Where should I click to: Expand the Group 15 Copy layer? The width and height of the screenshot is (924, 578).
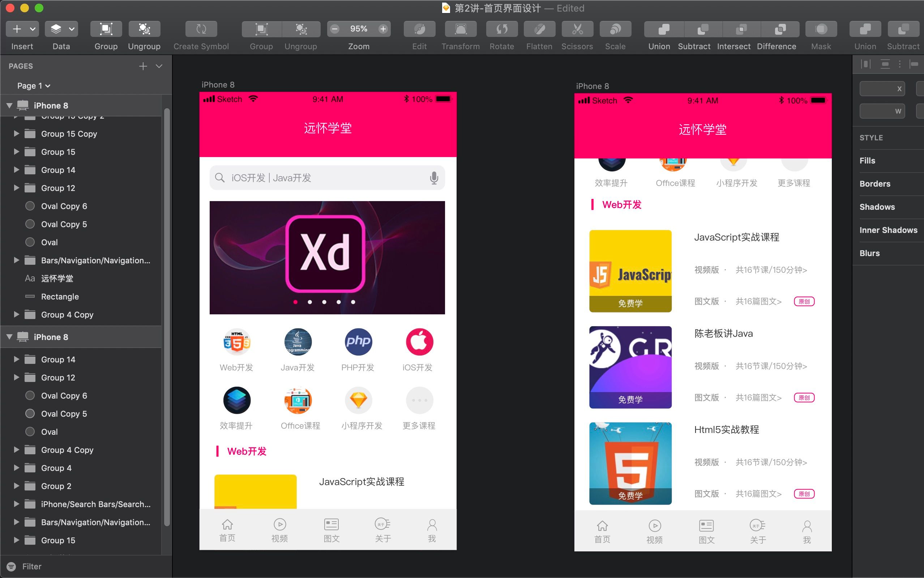pos(16,134)
